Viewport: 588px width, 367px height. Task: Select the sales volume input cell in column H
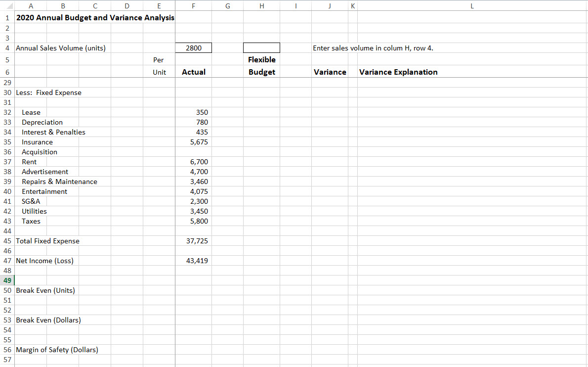[261, 47]
